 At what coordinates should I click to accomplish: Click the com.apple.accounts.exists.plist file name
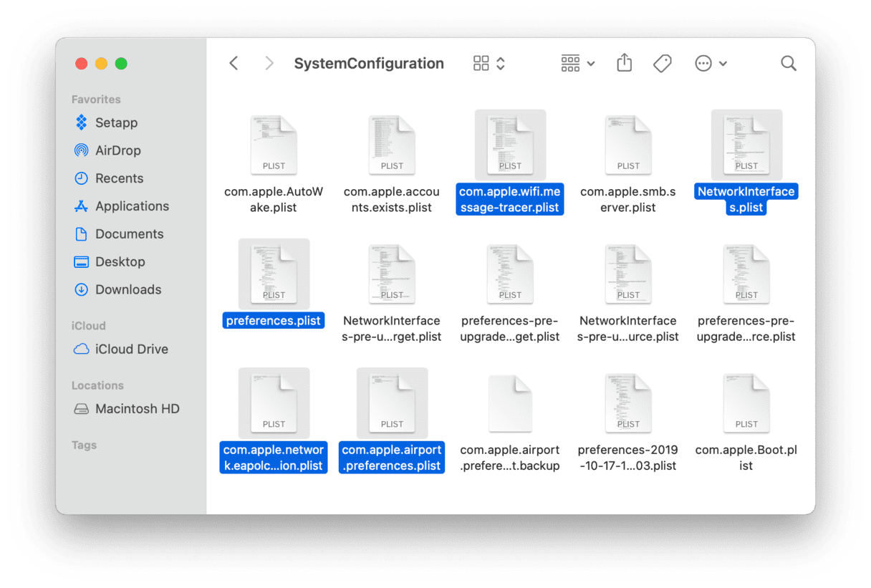tap(392, 200)
